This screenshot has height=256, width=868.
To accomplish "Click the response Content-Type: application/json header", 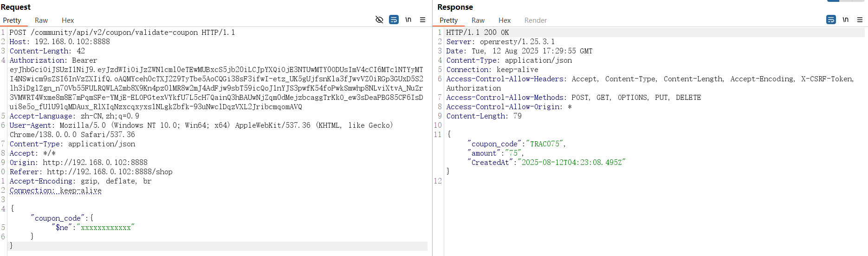I will click(x=509, y=60).
